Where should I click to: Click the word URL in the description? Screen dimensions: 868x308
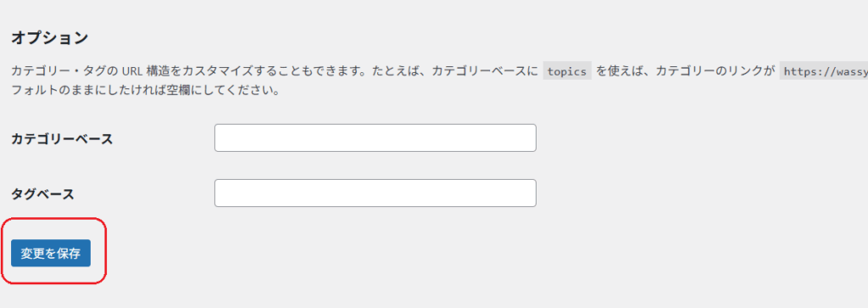click(x=133, y=71)
